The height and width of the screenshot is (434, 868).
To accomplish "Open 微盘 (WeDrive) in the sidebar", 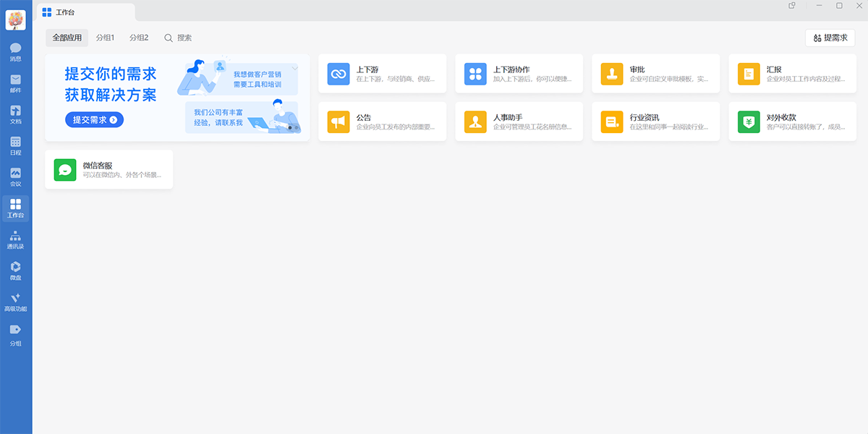I will click(16, 271).
